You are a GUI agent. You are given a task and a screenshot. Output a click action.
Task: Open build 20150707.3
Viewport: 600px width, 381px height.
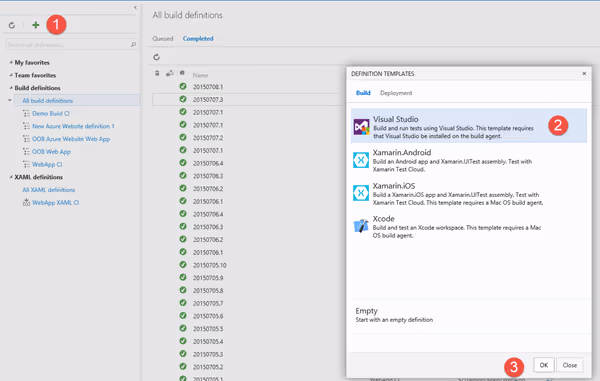tap(208, 99)
